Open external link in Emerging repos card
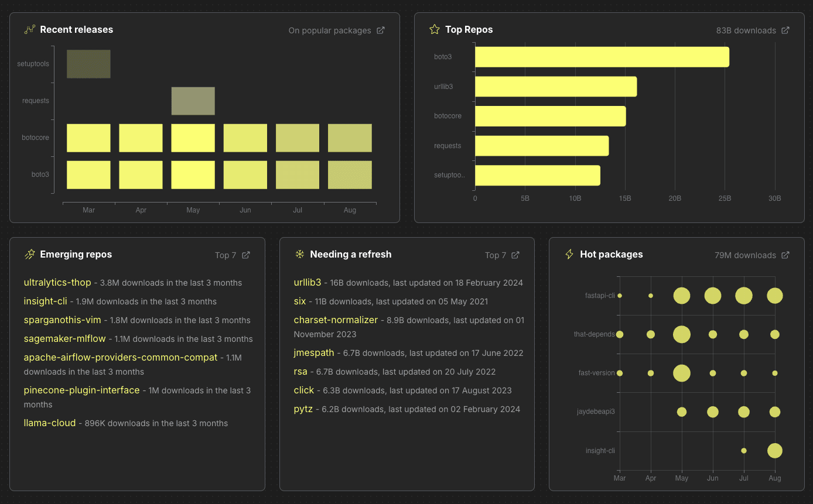 tap(246, 255)
